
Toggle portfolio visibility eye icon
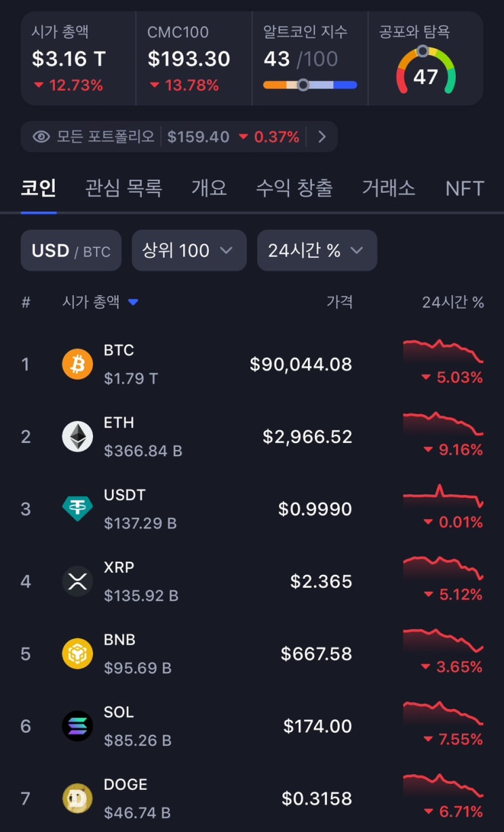click(41, 137)
